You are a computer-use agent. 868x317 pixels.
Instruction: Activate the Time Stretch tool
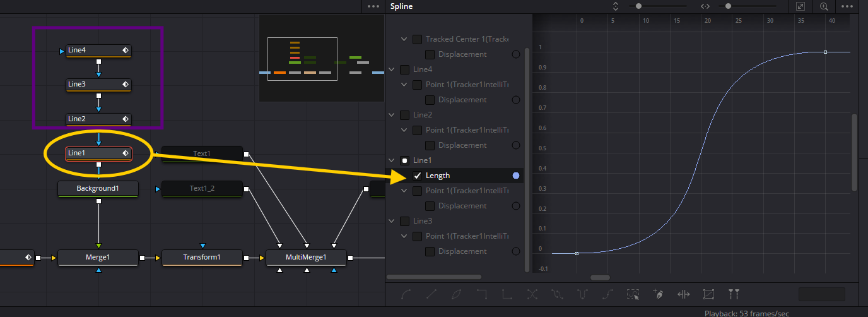[683, 294]
